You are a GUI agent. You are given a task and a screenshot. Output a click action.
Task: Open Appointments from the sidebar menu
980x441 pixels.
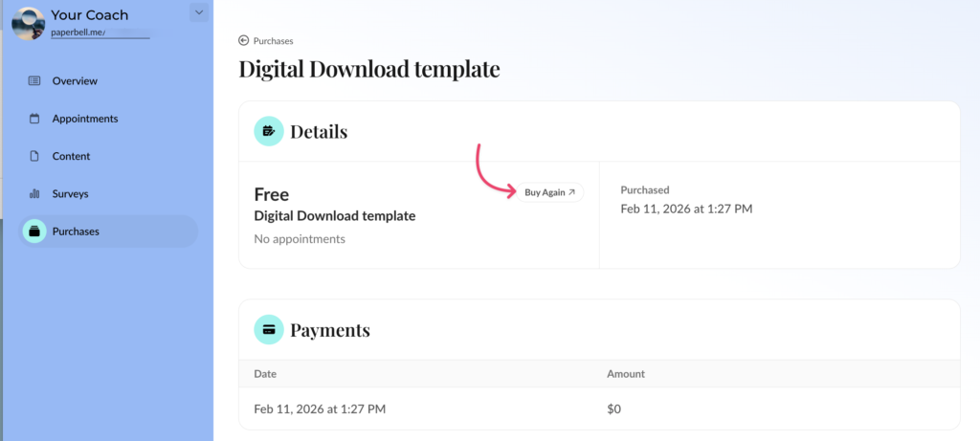click(x=85, y=119)
